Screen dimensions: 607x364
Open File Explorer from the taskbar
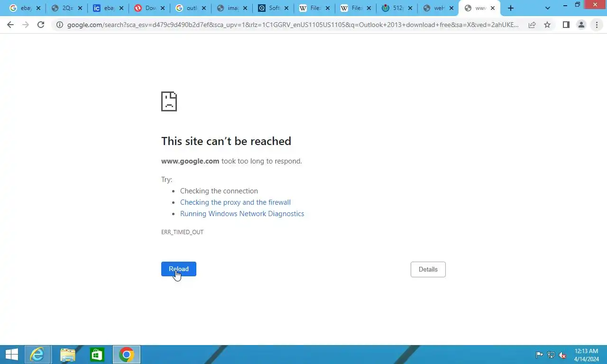pyautogui.click(x=67, y=355)
